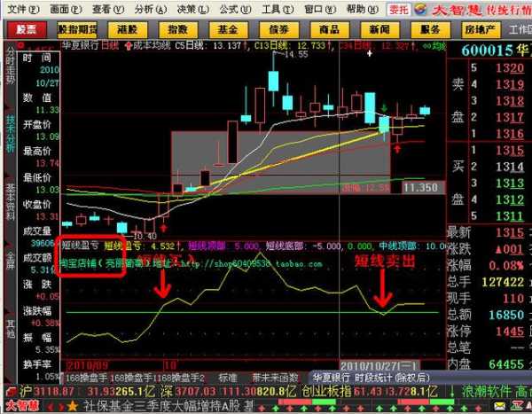Click the 总手 127422 value

click(x=503, y=282)
